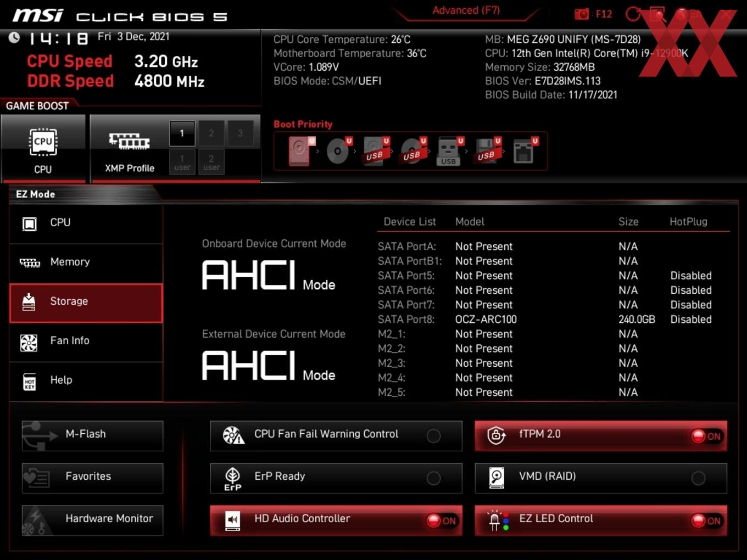Image resolution: width=747 pixels, height=560 pixels.
Task: Click HotPlug Disabled for SATA Port6
Action: [x=690, y=290]
